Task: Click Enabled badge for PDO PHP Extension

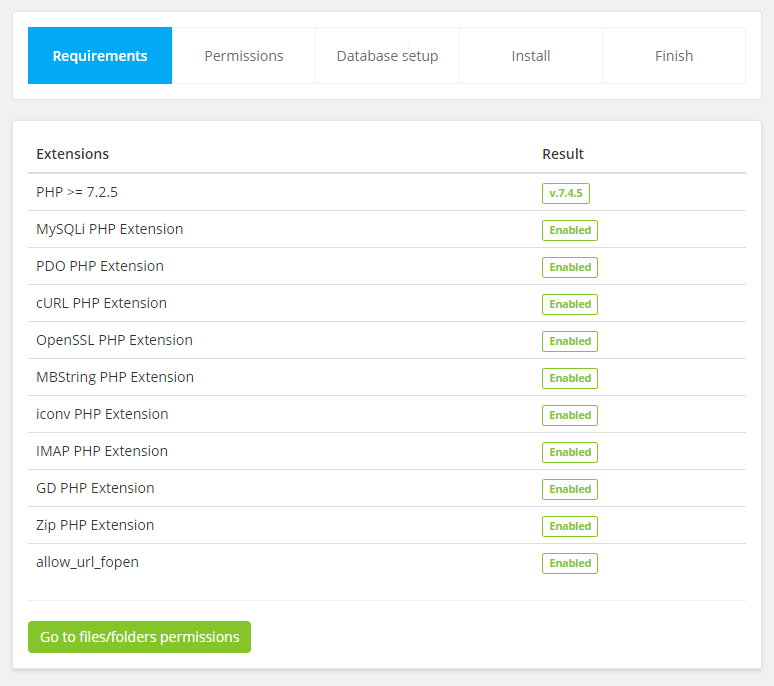Action: pyautogui.click(x=570, y=267)
